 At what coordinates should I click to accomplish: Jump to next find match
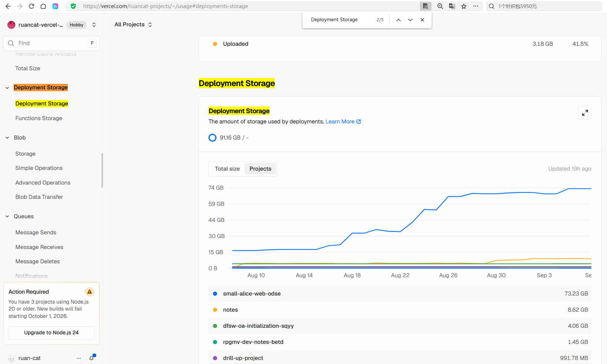pyautogui.click(x=410, y=20)
